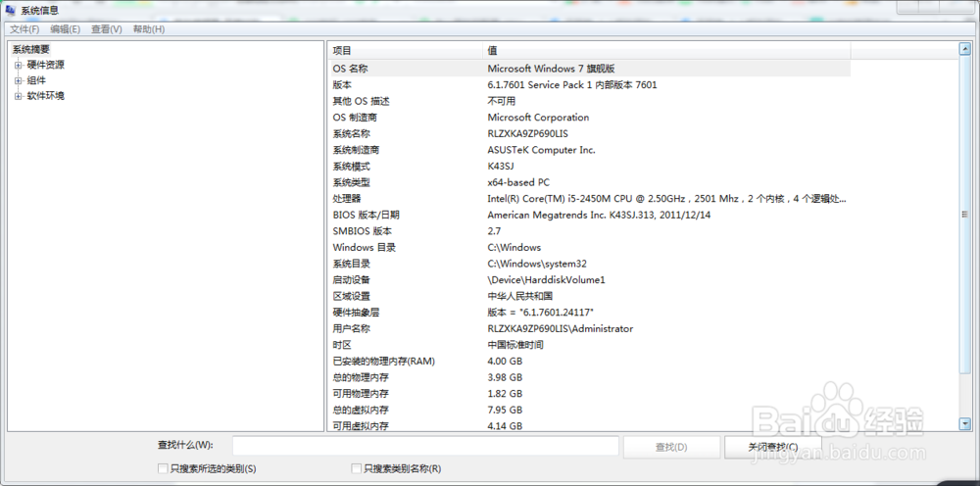Click the value 中华人民共和国

[520, 296]
